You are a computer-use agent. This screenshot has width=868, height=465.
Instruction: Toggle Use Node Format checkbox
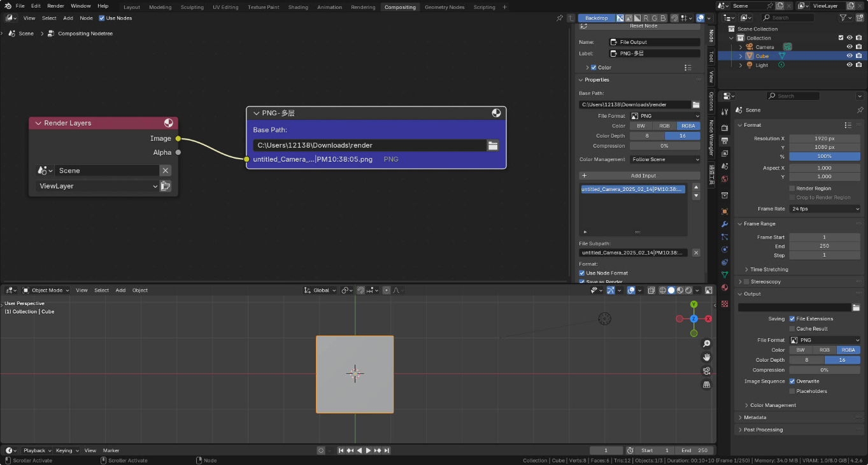[x=582, y=273]
